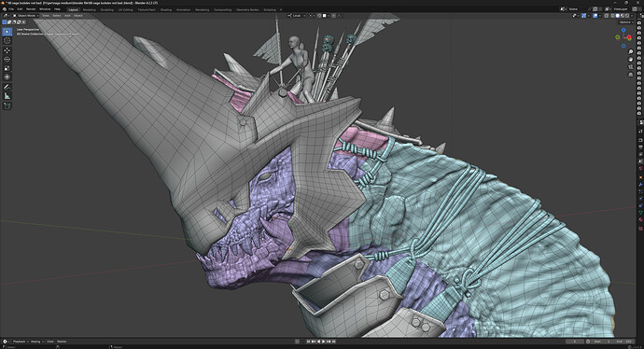
Task: Open the File menu
Action: coord(11,9)
